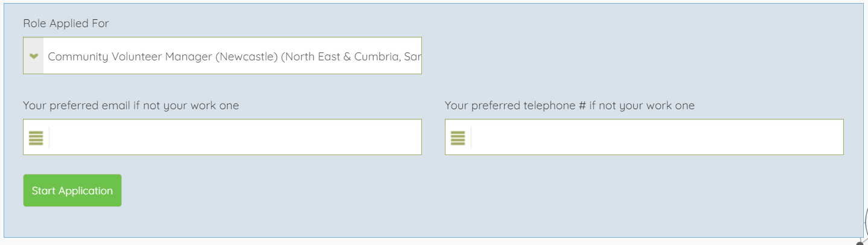Click right end of the preferred telephone box
This screenshot has height=245, width=868.
click(x=832, y=138)
